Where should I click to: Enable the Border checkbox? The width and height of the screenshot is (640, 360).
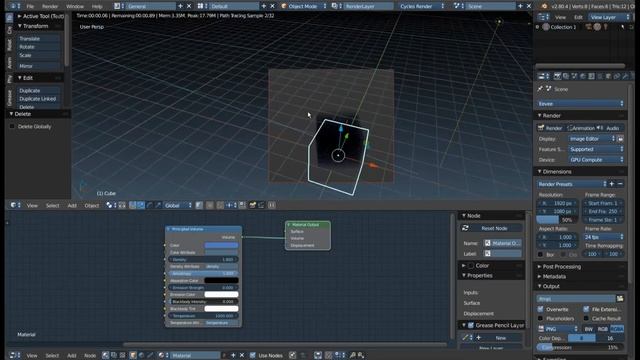click(x=540, y=254)
